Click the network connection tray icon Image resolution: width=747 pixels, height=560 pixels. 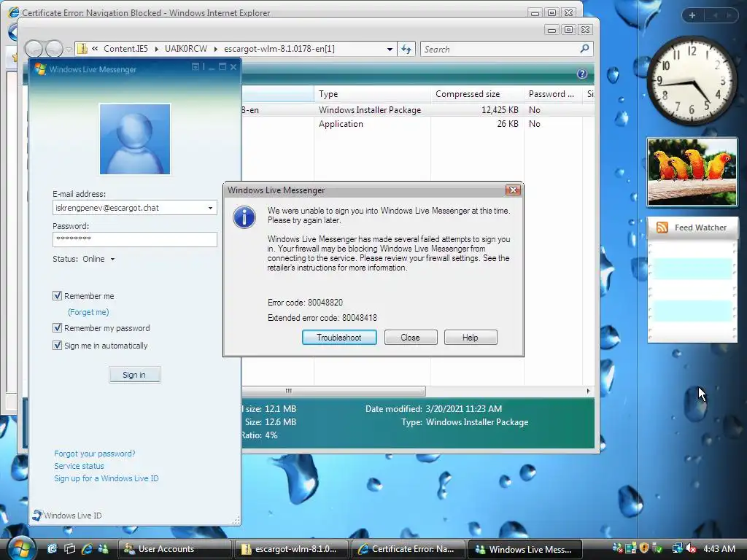tap(677, 548)
